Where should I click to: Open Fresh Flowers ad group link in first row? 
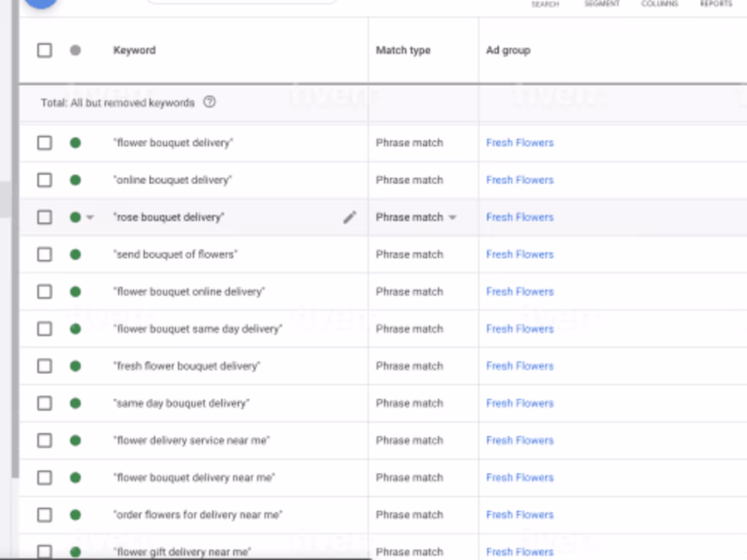519,143
